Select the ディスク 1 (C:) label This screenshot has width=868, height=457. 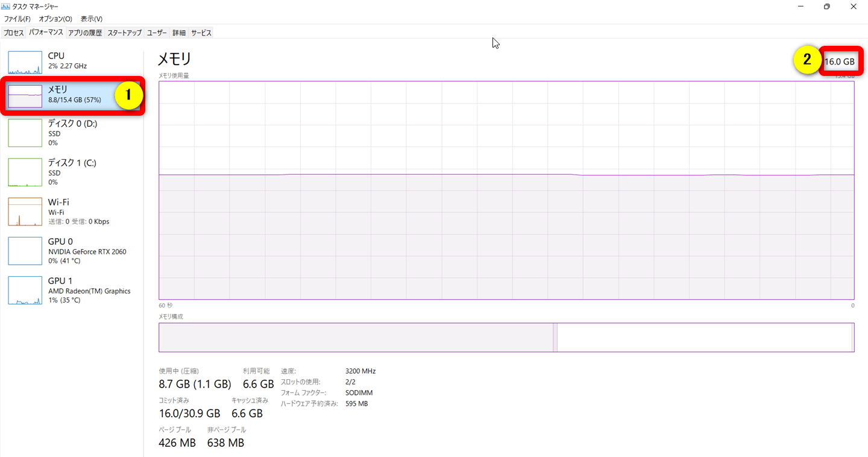[x=72, y=163]
